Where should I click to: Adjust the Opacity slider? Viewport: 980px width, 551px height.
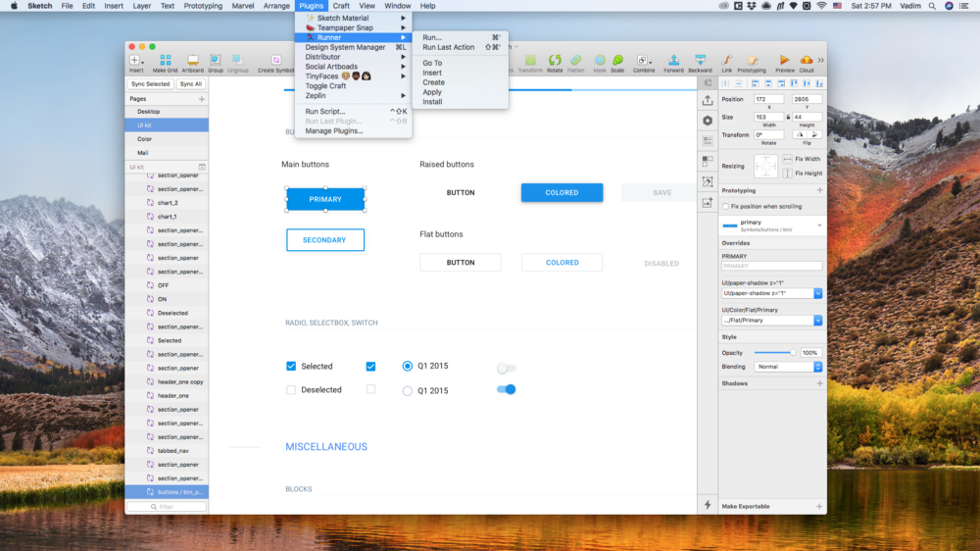pyautogui.click(x=774, y=353)
